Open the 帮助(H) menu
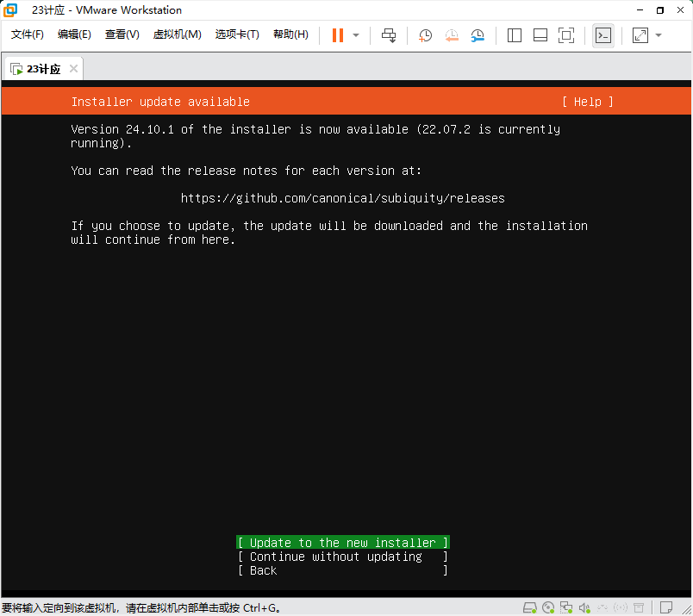 [290, 34]
